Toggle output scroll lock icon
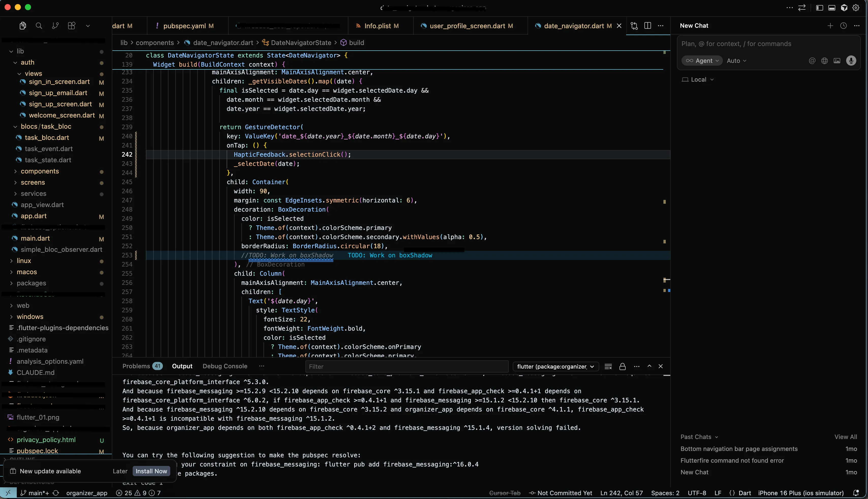 pyautogui.click(x=622, y=366)
